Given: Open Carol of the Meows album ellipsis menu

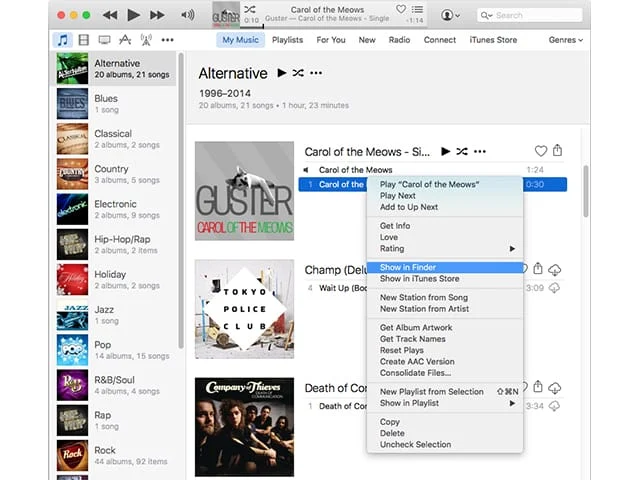Looking at the screenshot, I should pos(480,152).
